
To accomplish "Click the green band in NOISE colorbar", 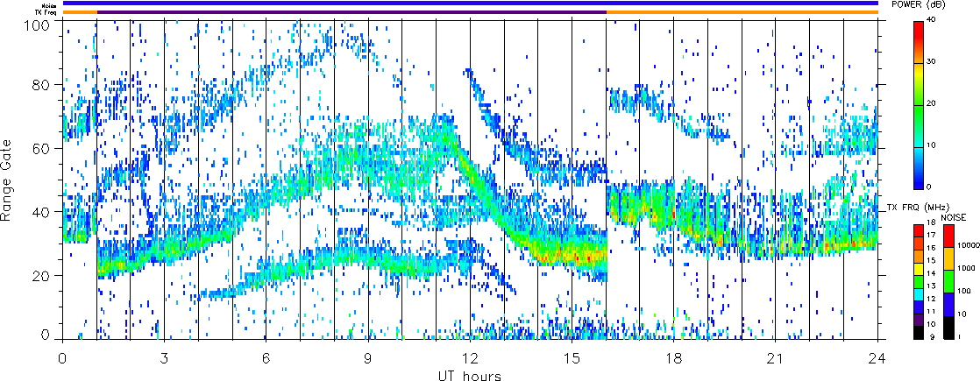I will (948, 279).
